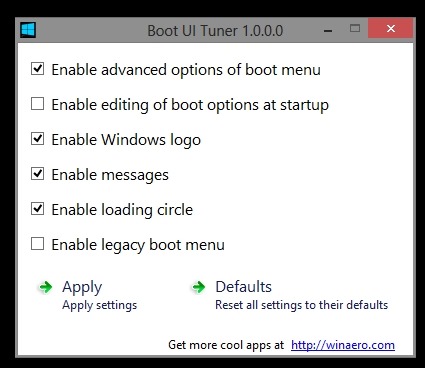
Task: Check Enable editing of boot options at startup
Action: [37, 104]
